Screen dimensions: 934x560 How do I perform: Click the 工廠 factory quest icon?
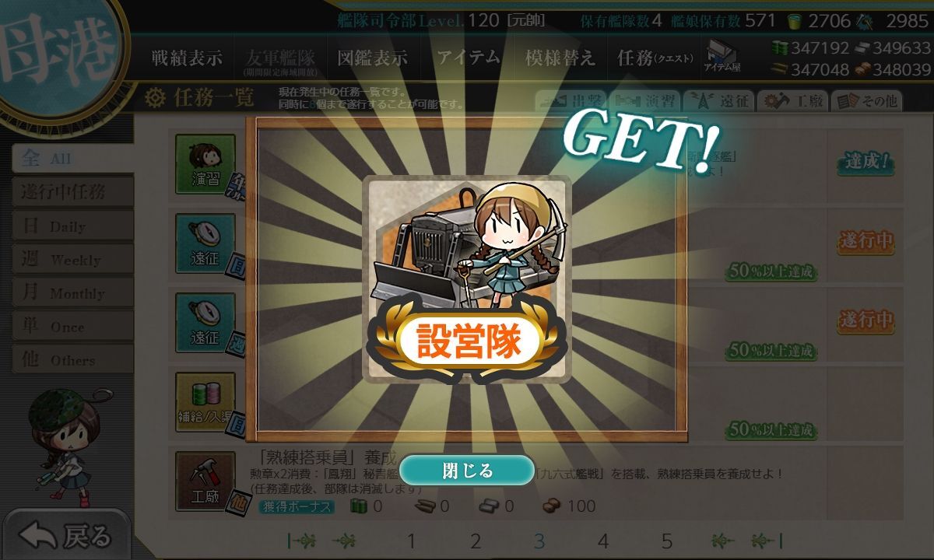[205, 481]
